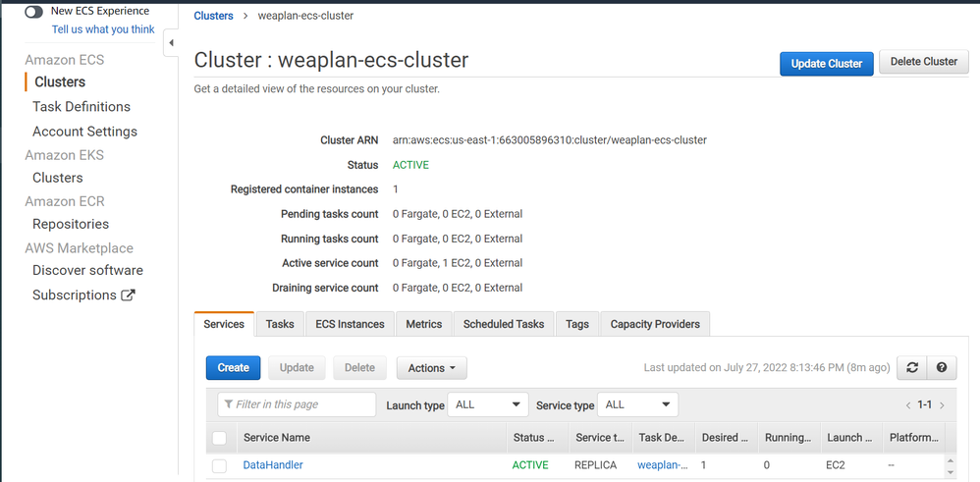Go to the previous page arrow
Screen dimensions: 980x482
point(908,405)
